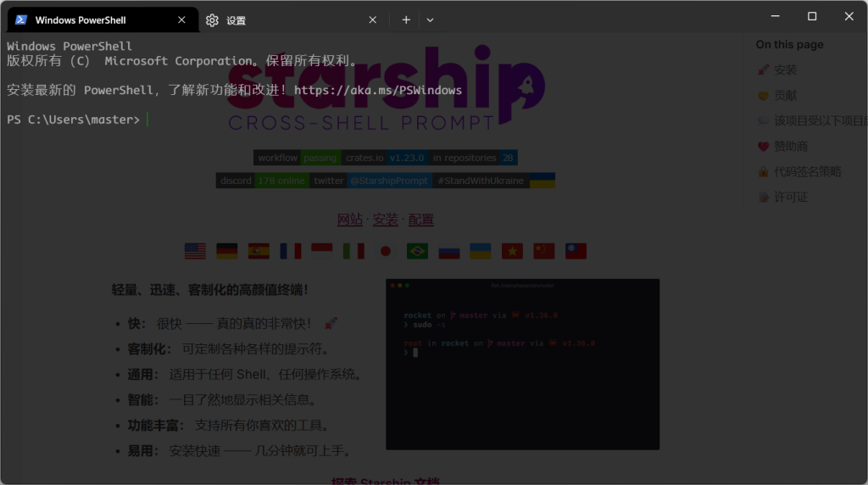Click the Starship terminal demo screenshot behind
This screenshot has height=485, width=868.
522,365
